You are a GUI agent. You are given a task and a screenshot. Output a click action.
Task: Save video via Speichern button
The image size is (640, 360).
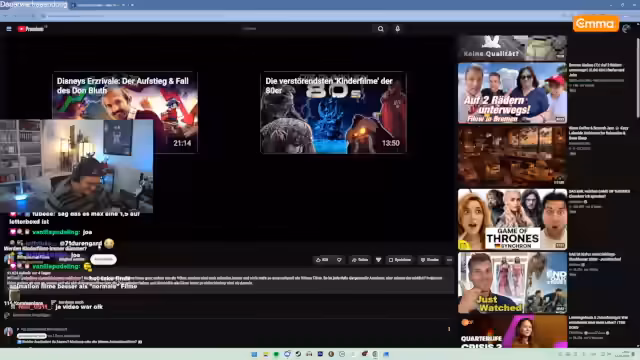[x=400, y=260]
